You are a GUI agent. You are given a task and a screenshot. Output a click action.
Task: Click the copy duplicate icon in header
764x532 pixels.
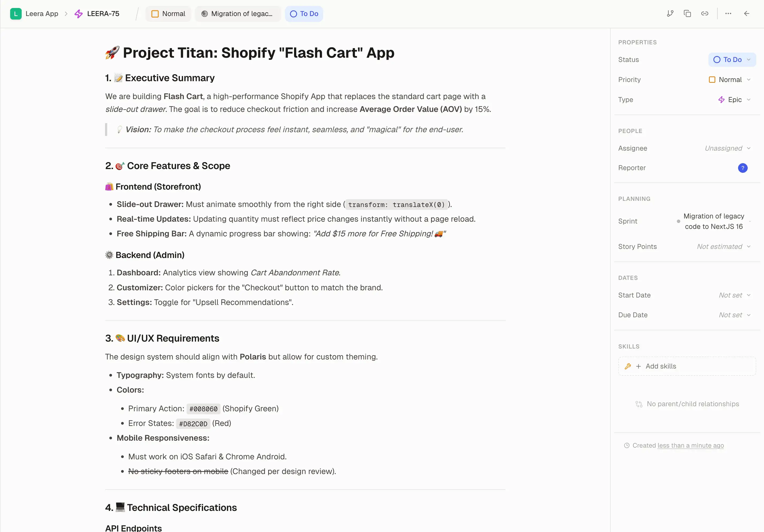coord(687,14)
